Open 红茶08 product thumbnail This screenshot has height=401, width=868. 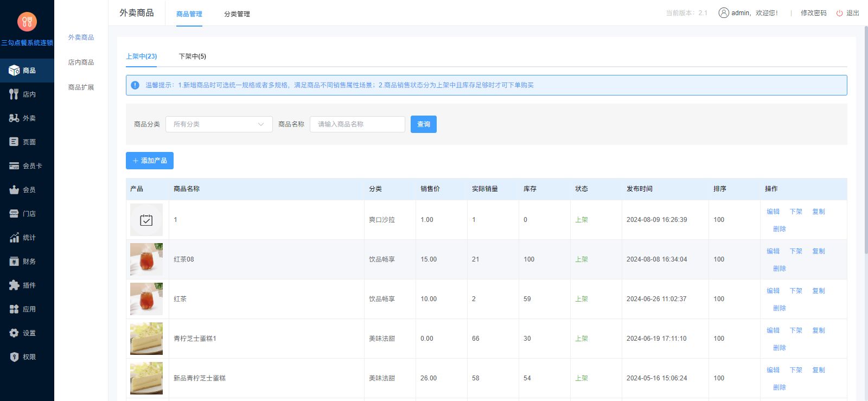[x=146, y=259]
